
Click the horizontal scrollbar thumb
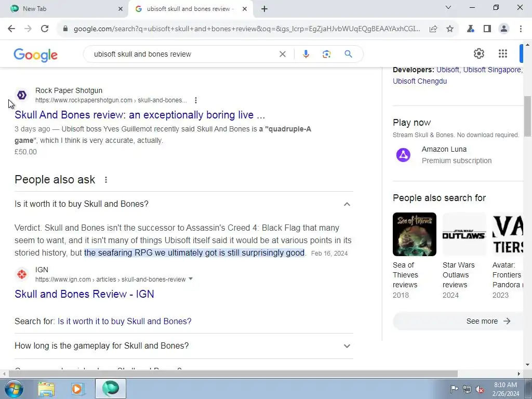233,374
